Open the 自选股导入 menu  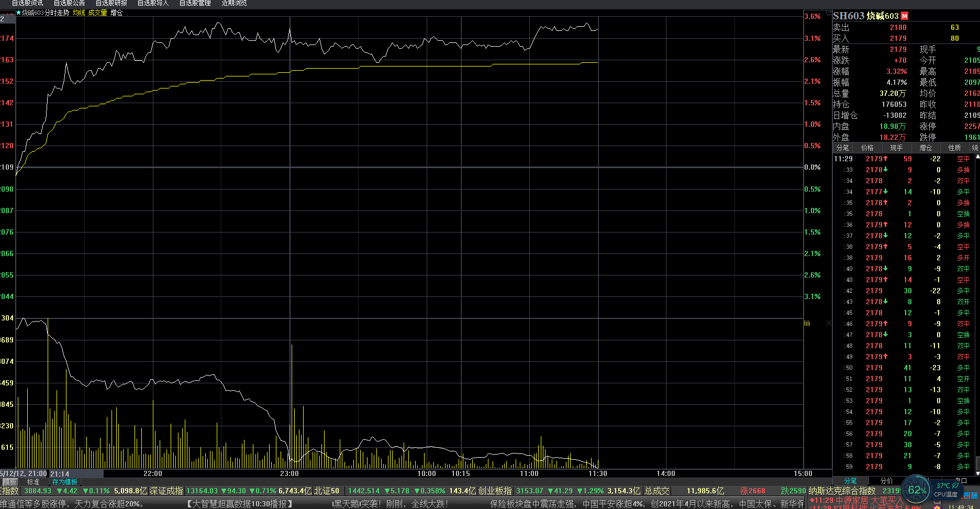click(153, 3)
